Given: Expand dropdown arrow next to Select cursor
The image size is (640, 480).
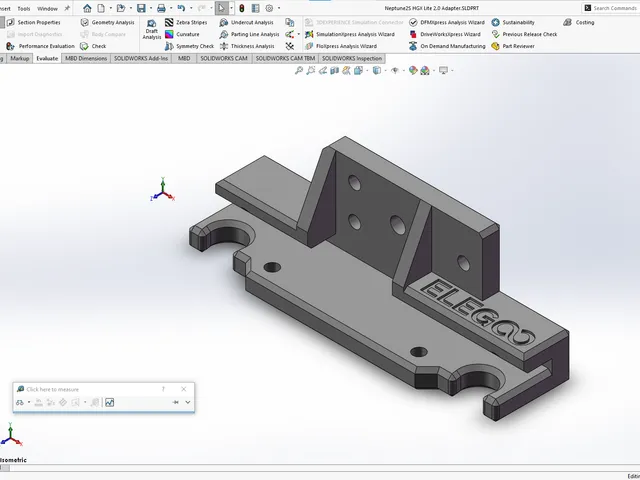Looking at the screenshot, I should coord(231,8).
